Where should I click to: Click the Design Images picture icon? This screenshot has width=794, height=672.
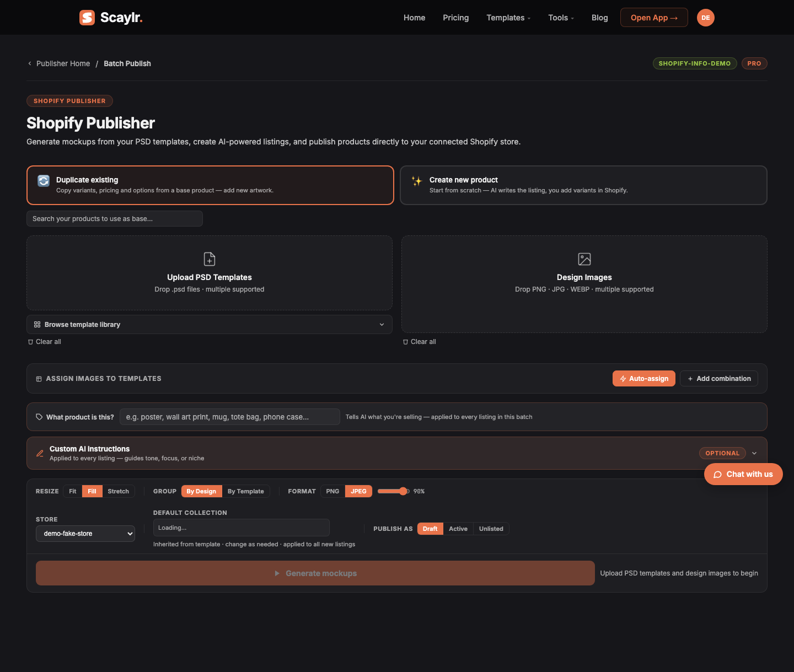(x=584, y=259)
